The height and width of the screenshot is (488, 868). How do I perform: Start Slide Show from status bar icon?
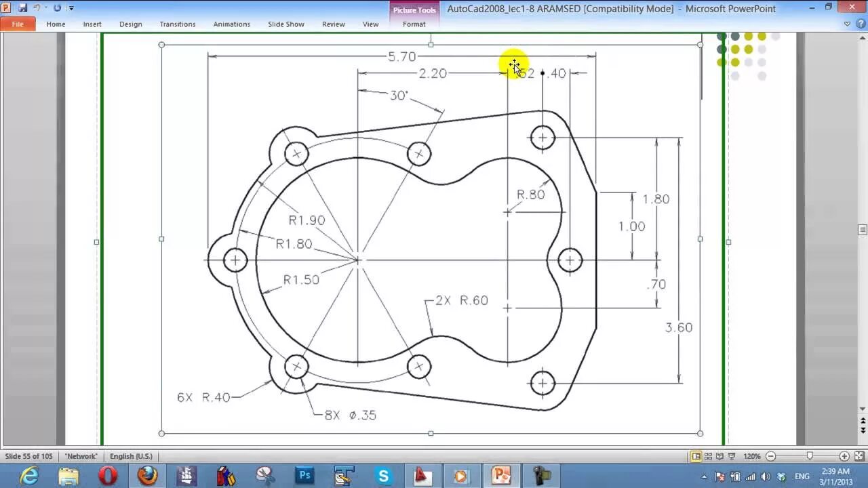click(x=731, y=456)
